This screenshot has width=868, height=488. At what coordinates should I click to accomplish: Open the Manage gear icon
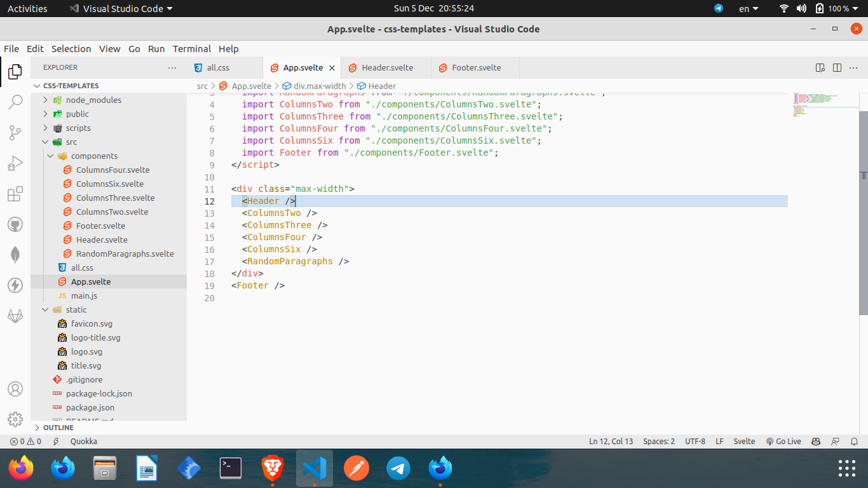coord(15,419)
